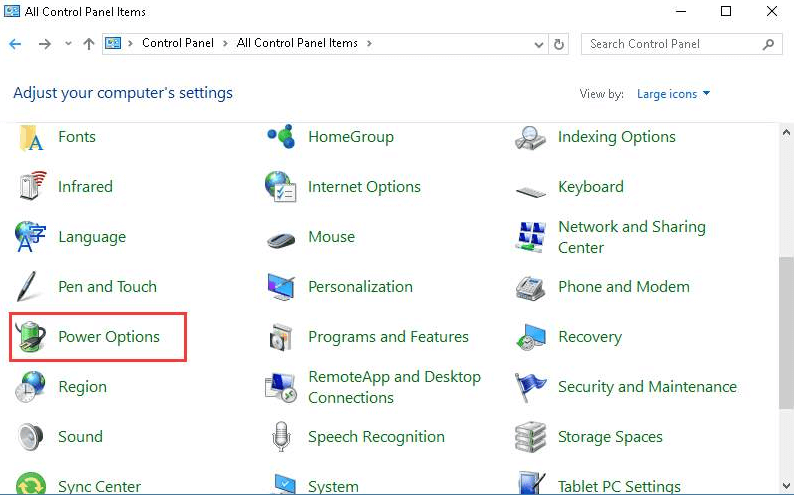Open the Recovery link text
Viewport: 794px width, 495px height.
click(x=590, y=337)
